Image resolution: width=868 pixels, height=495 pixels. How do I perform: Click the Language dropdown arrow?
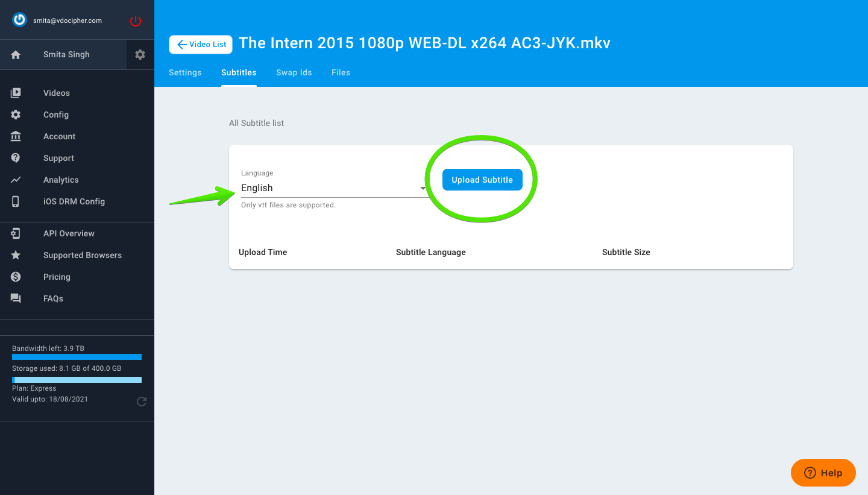click(x=423, y=188)
